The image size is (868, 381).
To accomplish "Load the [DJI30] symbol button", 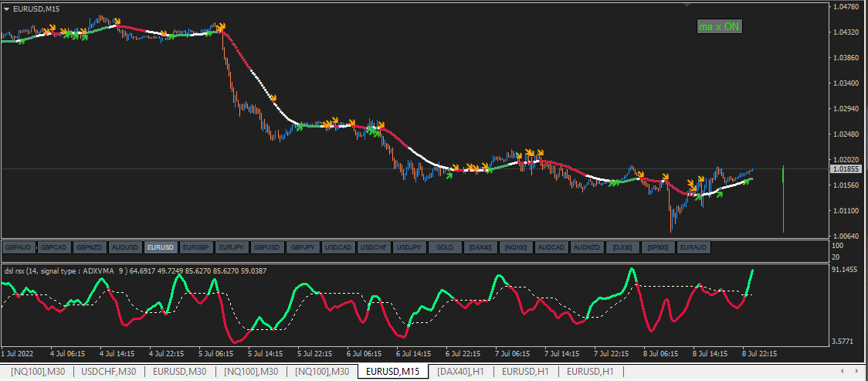I will tap(622, 247).
